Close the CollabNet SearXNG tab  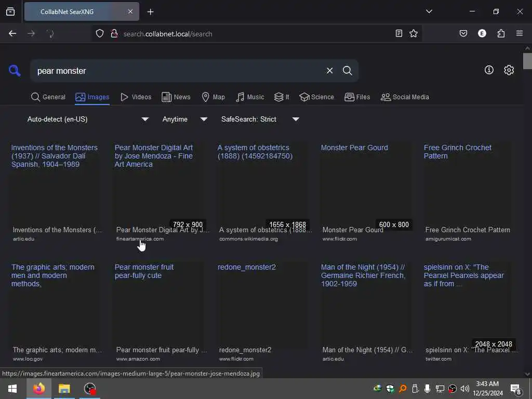(130, 11)
